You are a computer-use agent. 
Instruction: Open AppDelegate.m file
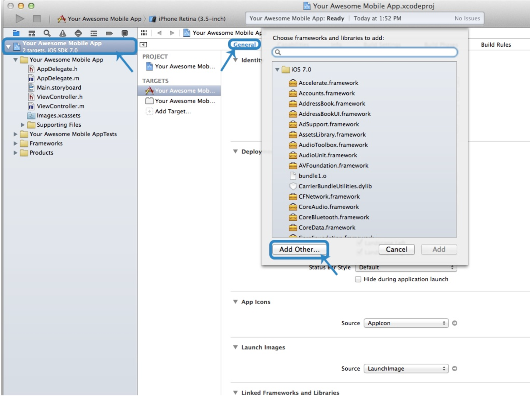pyautogui.click(x=54, y=78)
